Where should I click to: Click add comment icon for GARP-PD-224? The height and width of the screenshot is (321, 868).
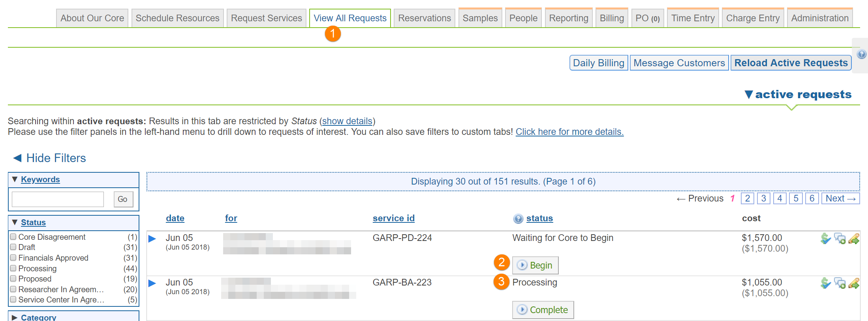pyautogui.click(x=840, y=239)
